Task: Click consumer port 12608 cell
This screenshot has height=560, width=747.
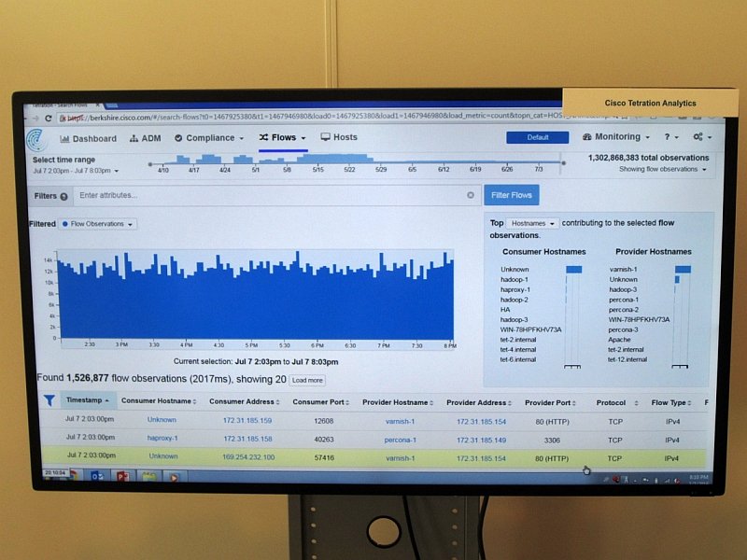Action: click(x=323, y=421)
